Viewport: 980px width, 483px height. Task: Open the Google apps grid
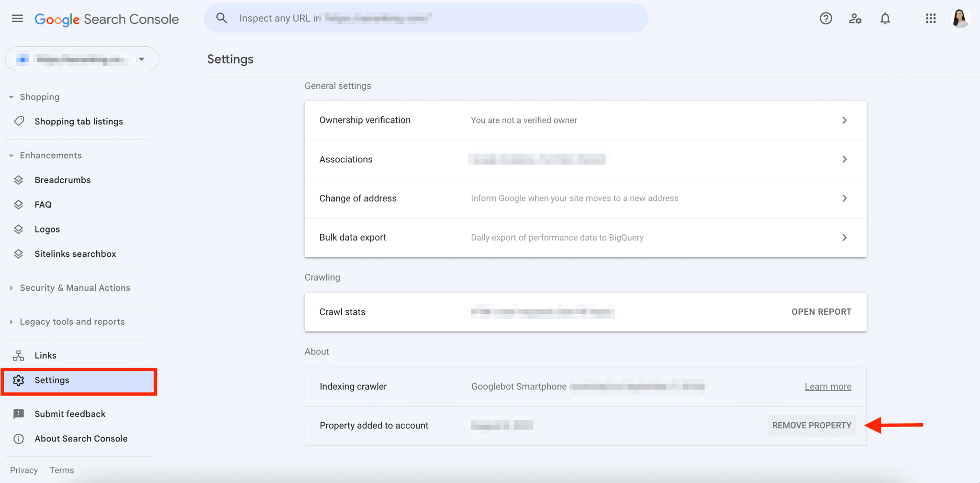coord(930,18)
